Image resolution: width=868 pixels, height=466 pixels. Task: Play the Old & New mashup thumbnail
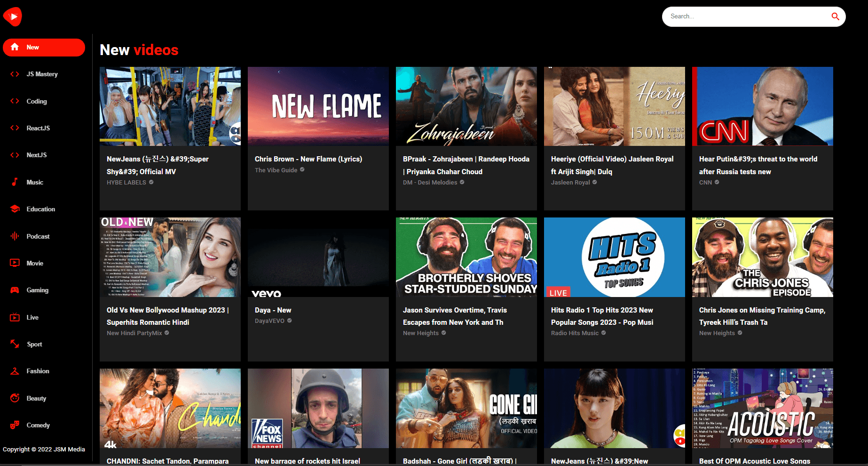pos(170,257)
